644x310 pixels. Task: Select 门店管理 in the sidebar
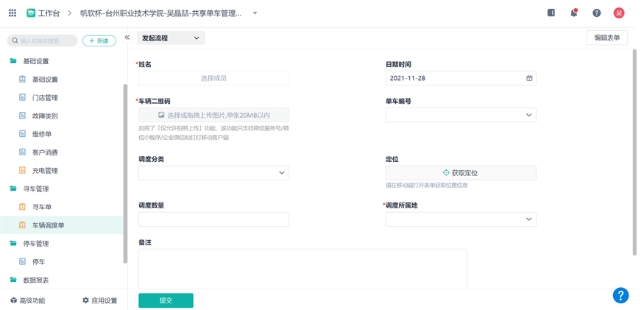tap(45, 97)
